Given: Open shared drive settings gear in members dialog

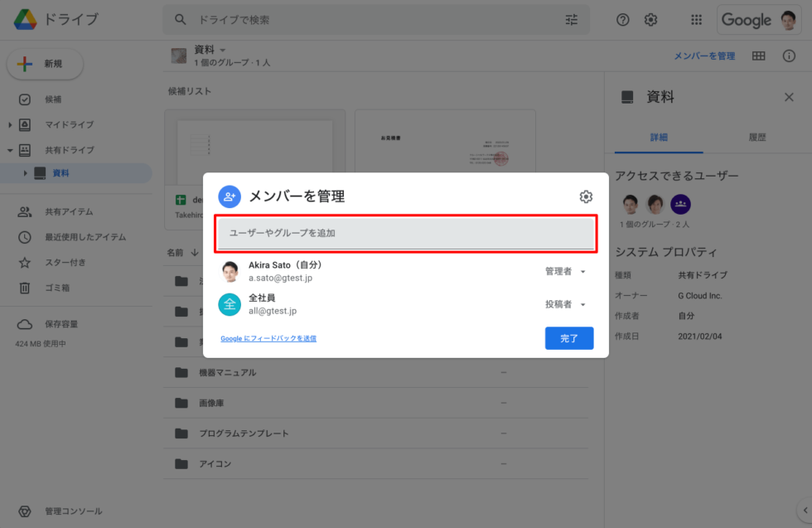Looking at the screenshot, I should (x=586, y=196).
